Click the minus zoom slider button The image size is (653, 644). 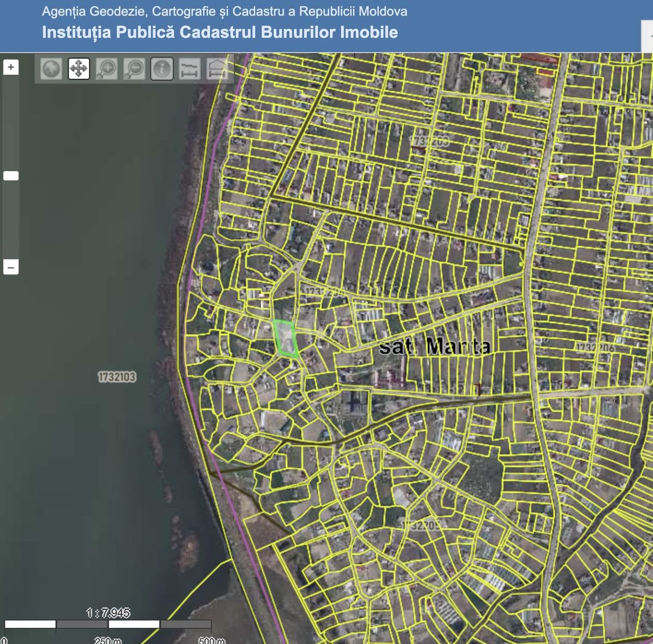[x=11, y=267]
